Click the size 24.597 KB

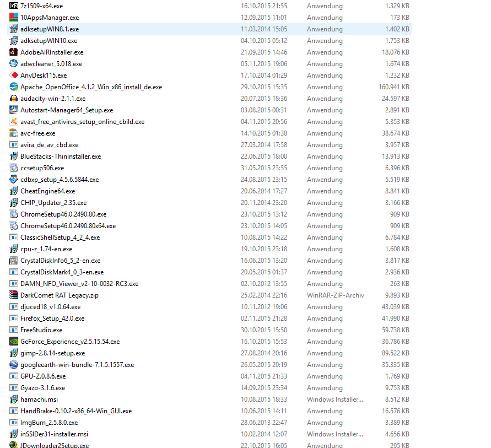pyautogui.click(x=396, y=99)
